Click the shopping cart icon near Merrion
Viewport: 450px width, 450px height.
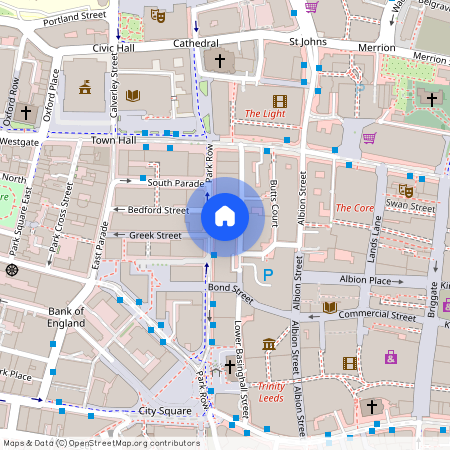point(370,138)
